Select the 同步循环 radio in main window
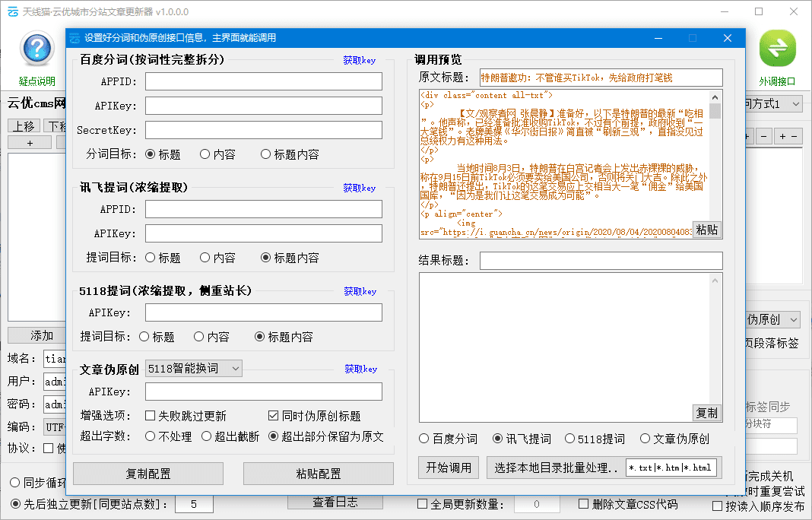The width and height of the screenshot is (812, 520). pos(15,483)
